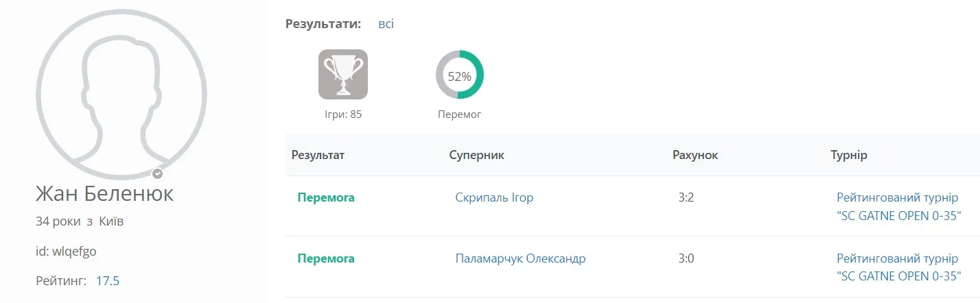Open the tournament link in the Паламарчук Олександр row

point(898,267)
